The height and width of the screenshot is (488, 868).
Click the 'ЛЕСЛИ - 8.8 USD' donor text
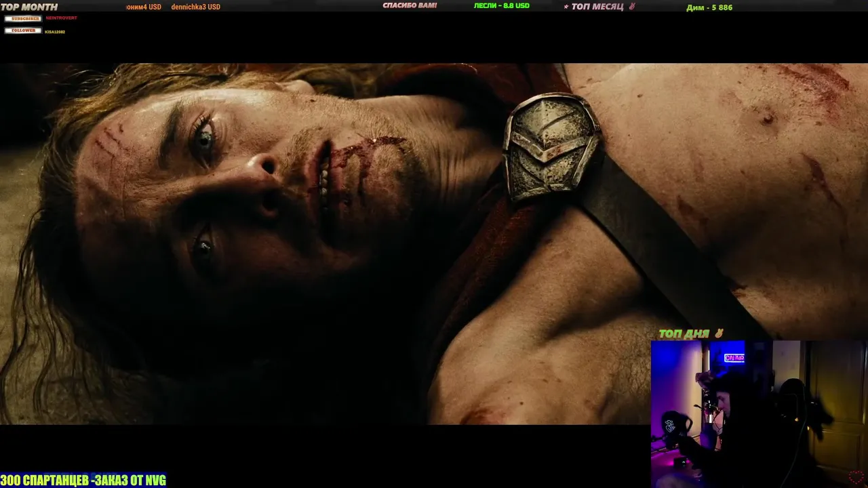tap(502, 5)
